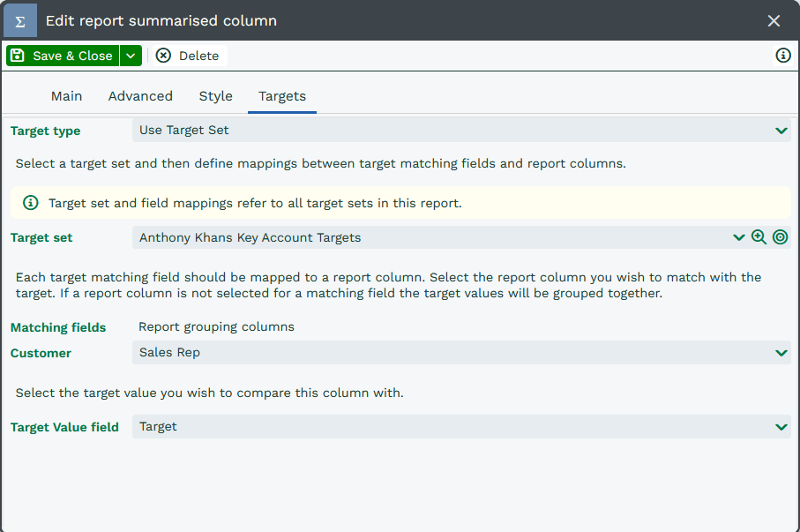The height and width of the screenshot is (532, 800).
Task: Click the Delete button label
Action: (198, 56)
